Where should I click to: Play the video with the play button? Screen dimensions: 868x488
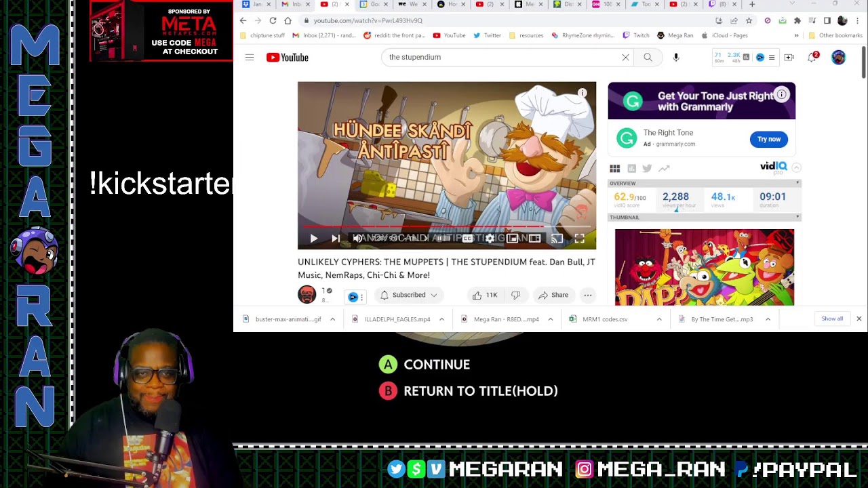[x=313, y=239]
